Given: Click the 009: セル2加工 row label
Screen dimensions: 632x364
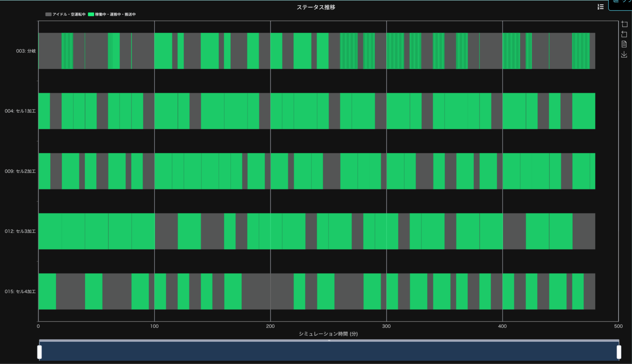Looking at the screenshot, I should tap(20, 171).
